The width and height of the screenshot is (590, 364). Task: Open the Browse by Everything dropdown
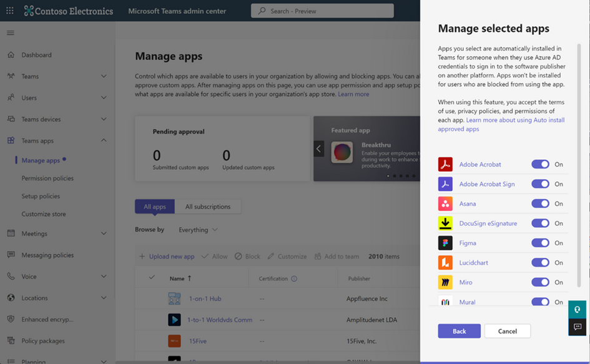[x=198, y=230]
